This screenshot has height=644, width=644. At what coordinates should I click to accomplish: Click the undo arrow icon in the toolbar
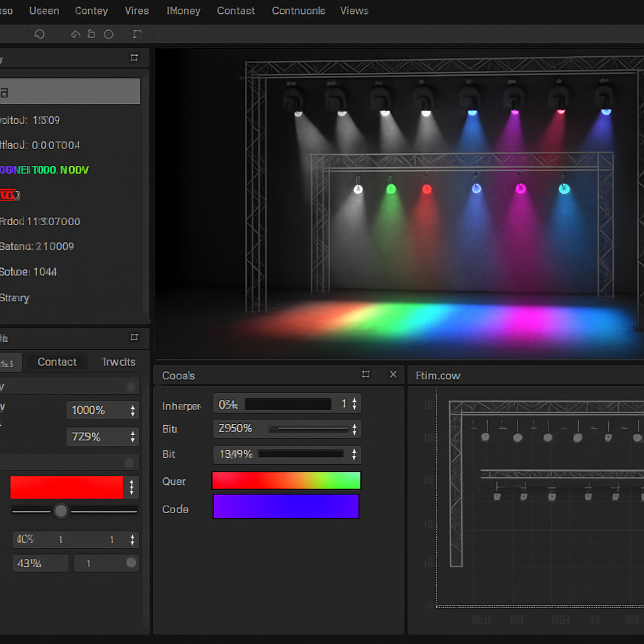coord(75,34)
